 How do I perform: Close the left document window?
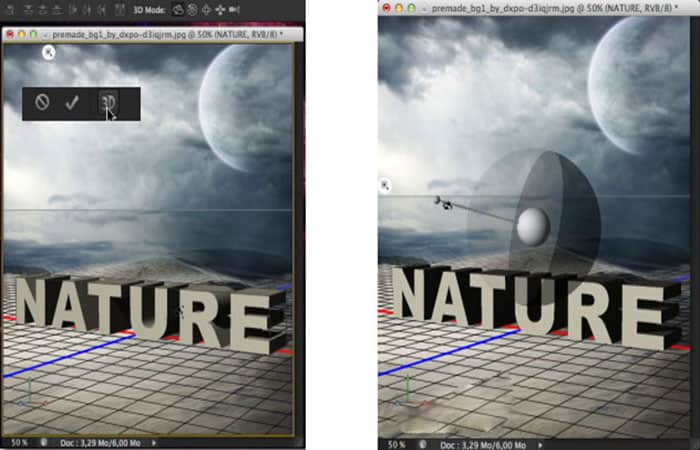(x=10, y=34)
